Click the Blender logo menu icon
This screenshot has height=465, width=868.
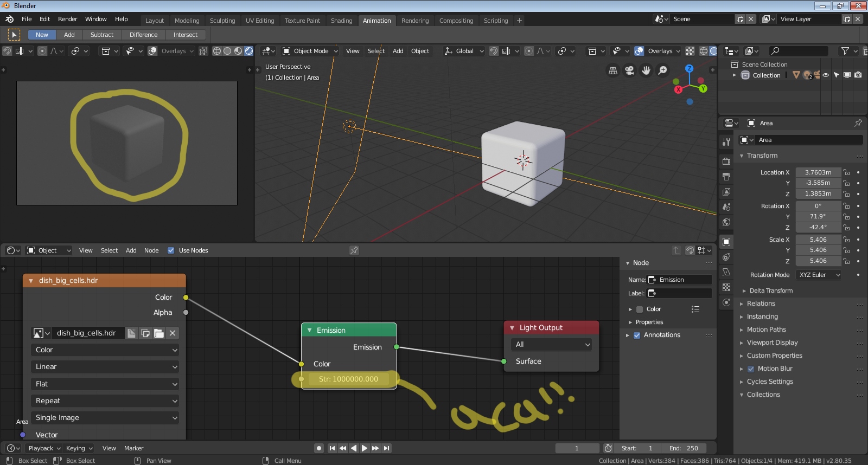pos(9,19)
